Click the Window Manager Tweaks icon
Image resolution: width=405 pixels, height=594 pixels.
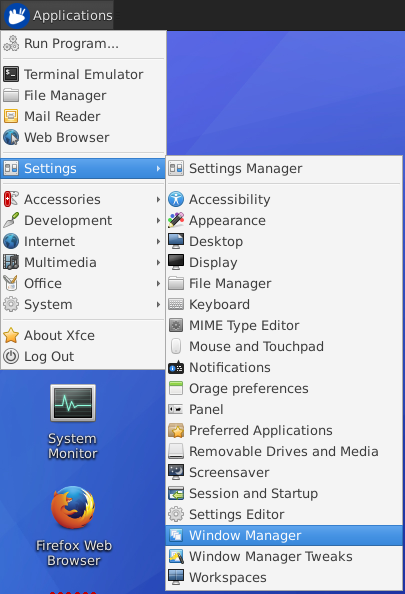176,556
